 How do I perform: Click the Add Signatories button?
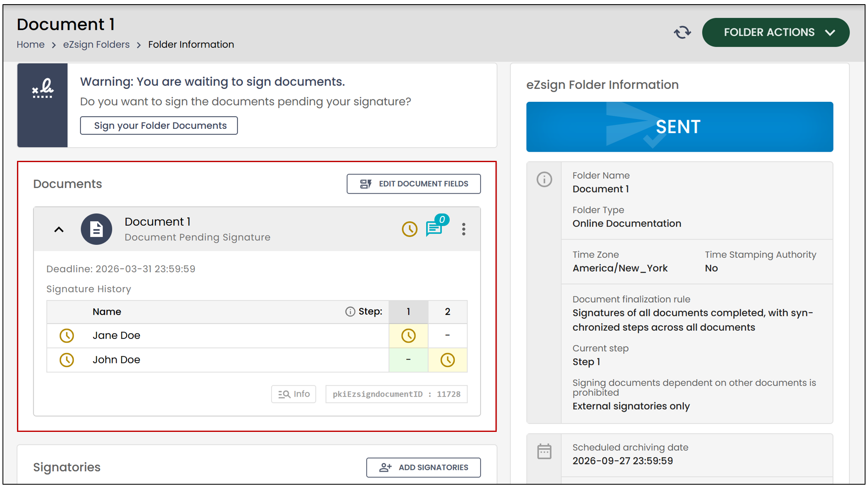click(x=423, y=468)
